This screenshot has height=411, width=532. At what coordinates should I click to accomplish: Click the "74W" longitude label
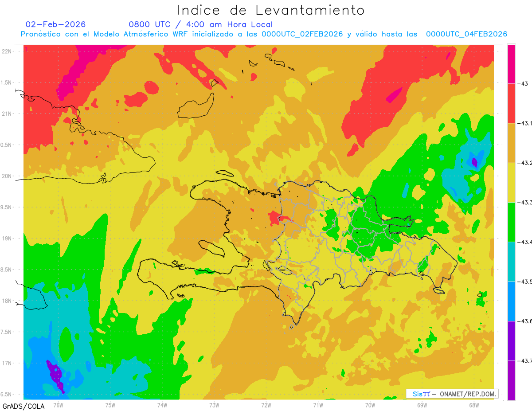(x=162, y=405)
